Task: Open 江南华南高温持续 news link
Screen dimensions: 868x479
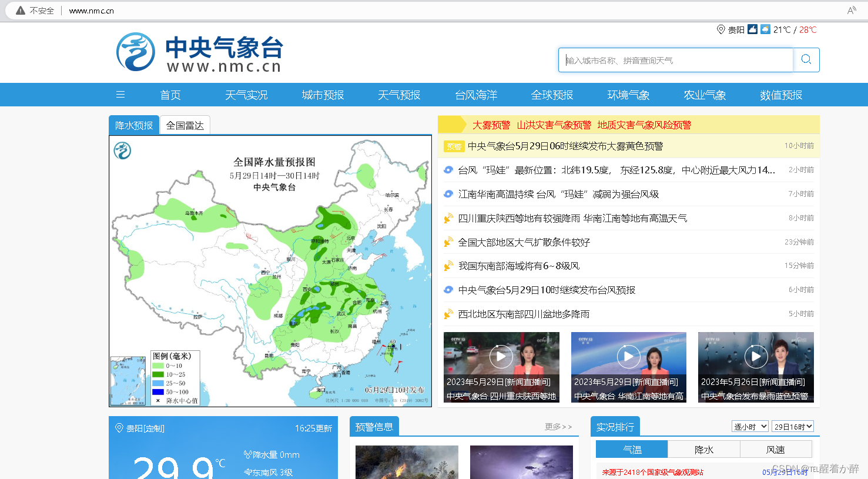Action: (558, 194)
